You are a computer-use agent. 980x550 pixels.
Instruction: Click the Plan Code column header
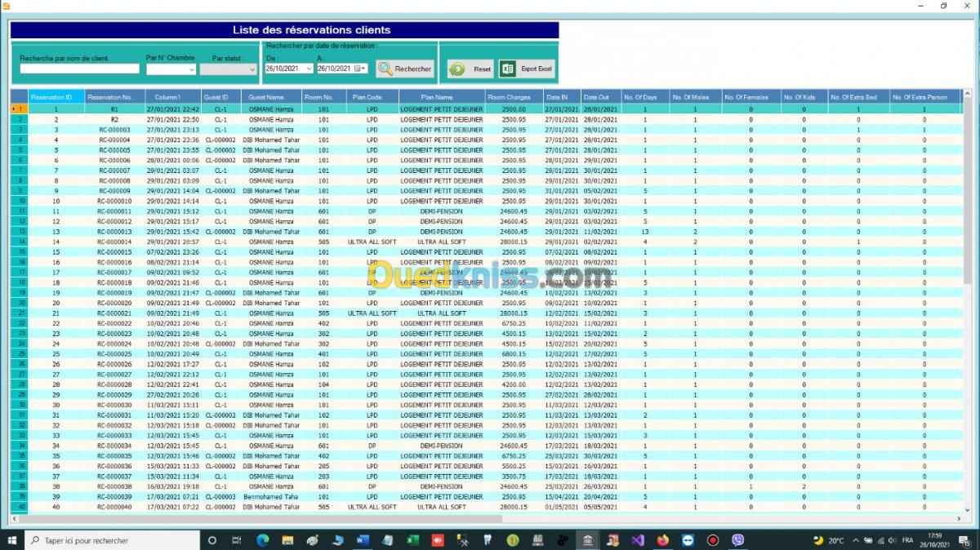click(372, 97)
